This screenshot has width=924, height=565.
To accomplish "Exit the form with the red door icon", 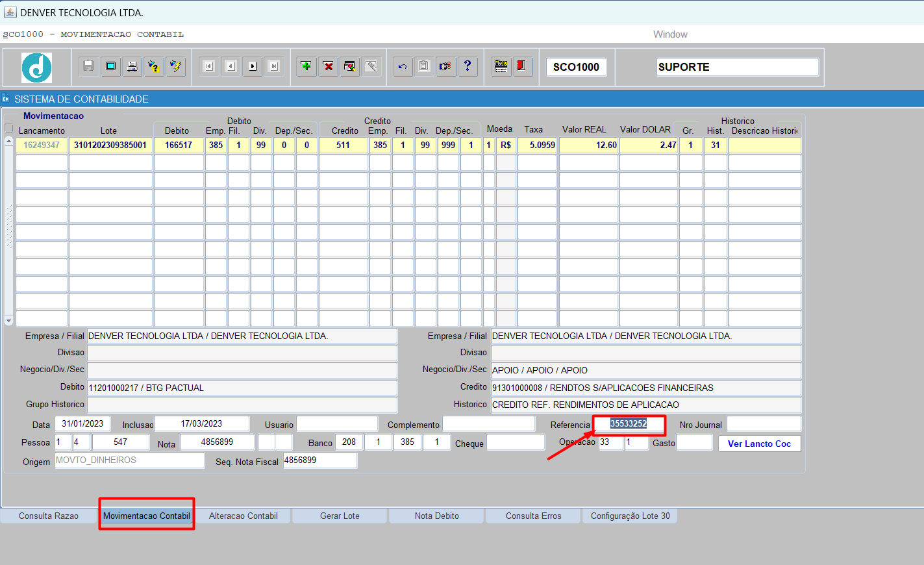I will click(x=522, y=66).
